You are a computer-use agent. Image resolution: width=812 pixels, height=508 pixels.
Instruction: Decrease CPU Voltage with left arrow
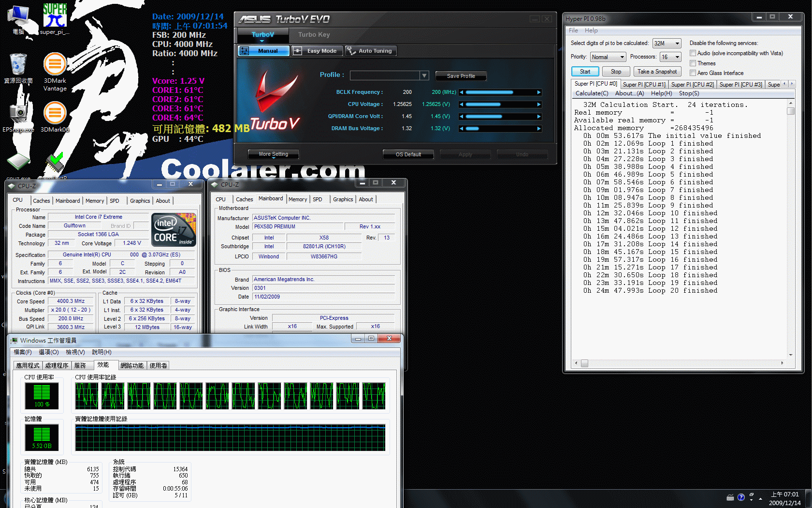pyautogui.click(x=462, y=105)
